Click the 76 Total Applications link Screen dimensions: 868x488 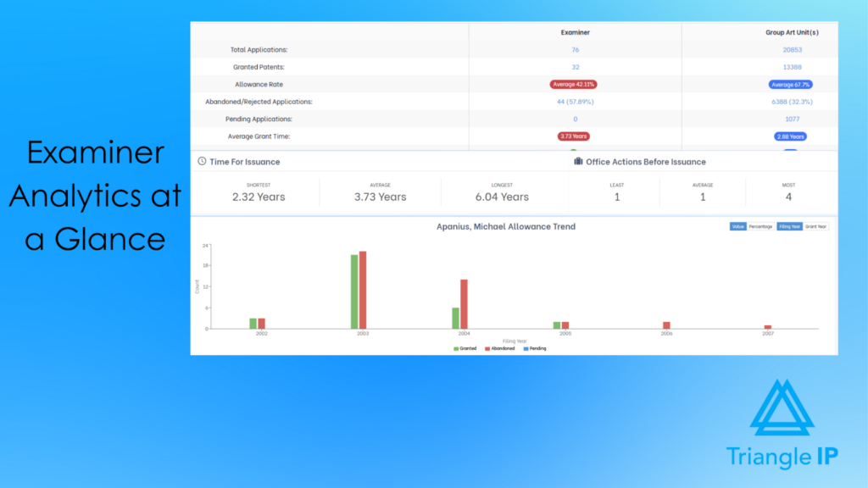(x=575, y=49)
